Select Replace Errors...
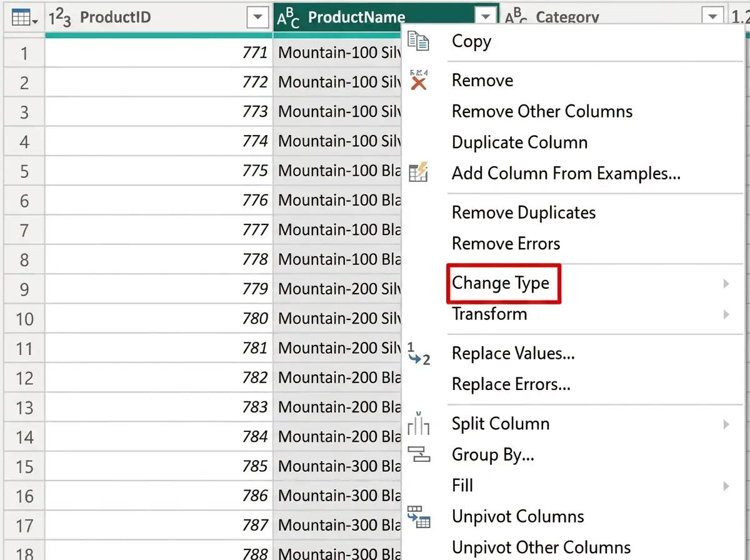 511,384
